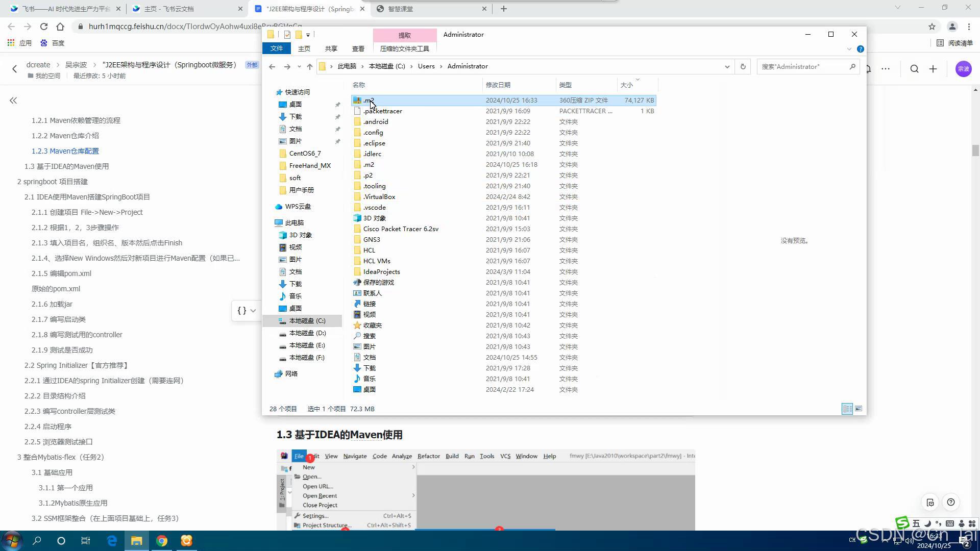Open Feishu help question mark button
Viewport: 980px width, 551px height.
click(x=950, y=503)
